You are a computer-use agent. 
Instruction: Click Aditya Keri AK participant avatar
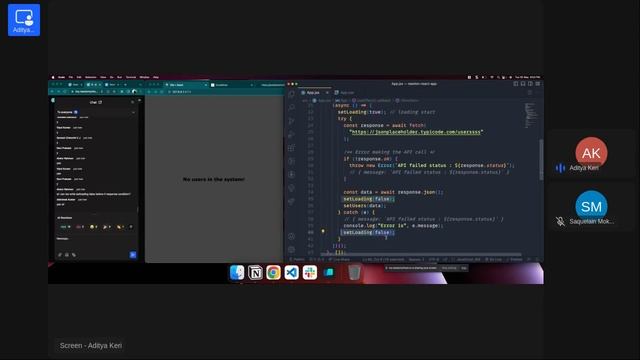[x=591, y=153]
